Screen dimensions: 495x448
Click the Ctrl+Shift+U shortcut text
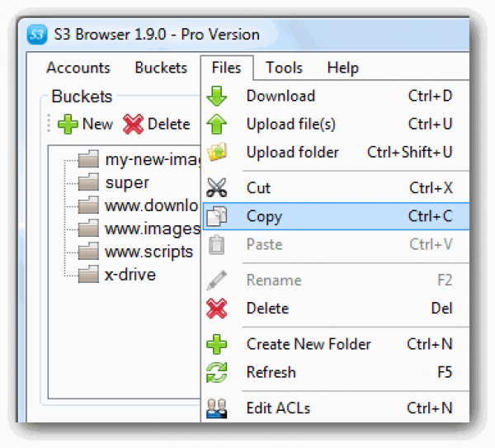(410, 152)
